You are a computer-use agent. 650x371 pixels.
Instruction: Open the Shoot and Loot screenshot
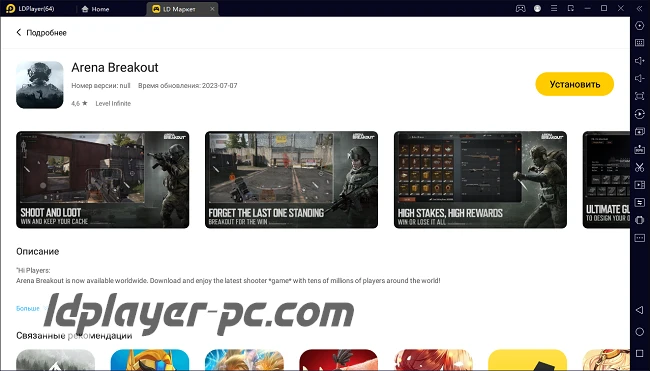[x=103, y=179]
